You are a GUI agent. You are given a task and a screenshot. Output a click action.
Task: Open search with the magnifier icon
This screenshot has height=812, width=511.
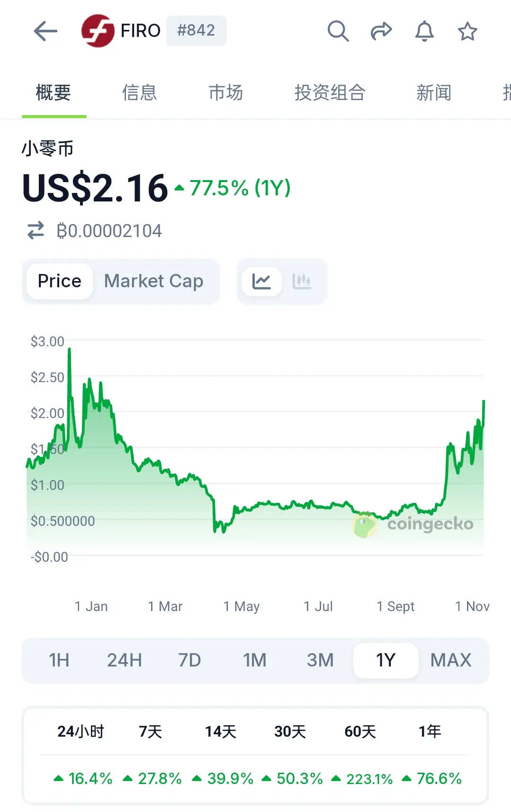tap(338, 31)
